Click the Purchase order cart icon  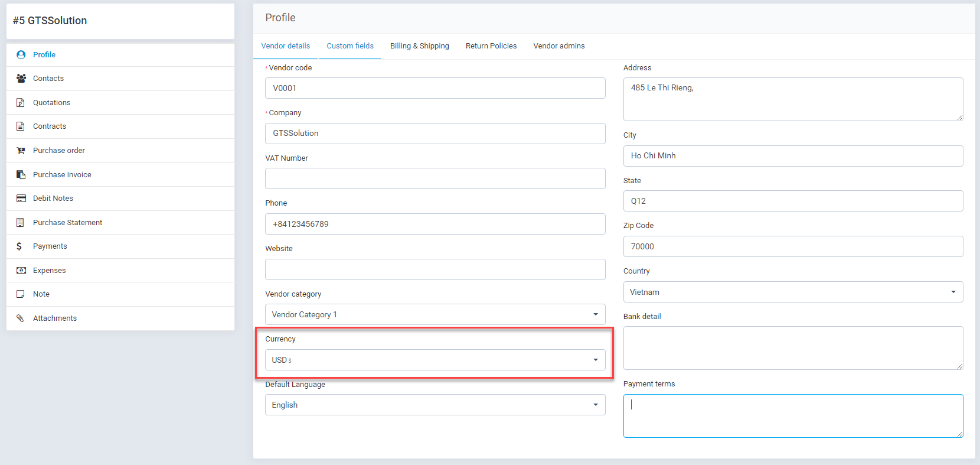(21, 151)
